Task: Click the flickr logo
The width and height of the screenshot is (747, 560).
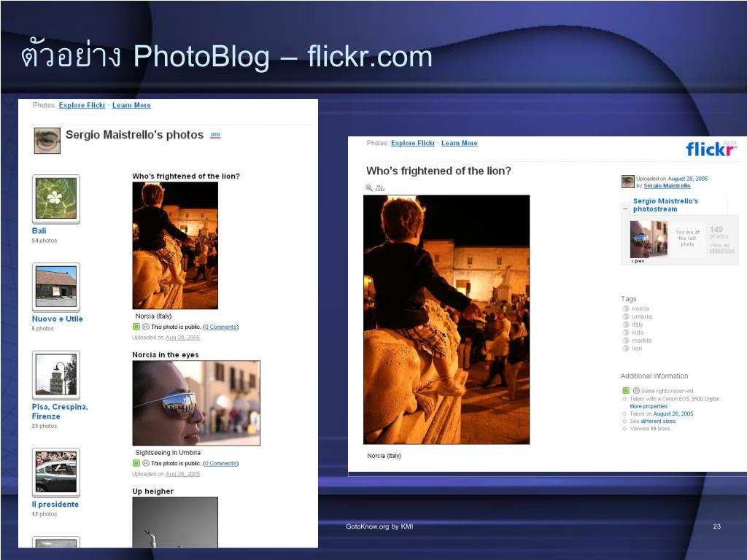Action: tap(711, 149)
